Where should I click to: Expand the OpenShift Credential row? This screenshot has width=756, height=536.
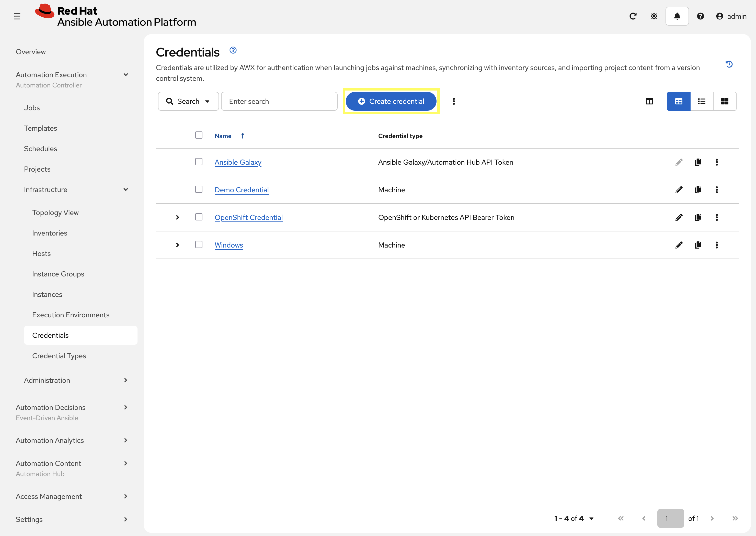177,218
